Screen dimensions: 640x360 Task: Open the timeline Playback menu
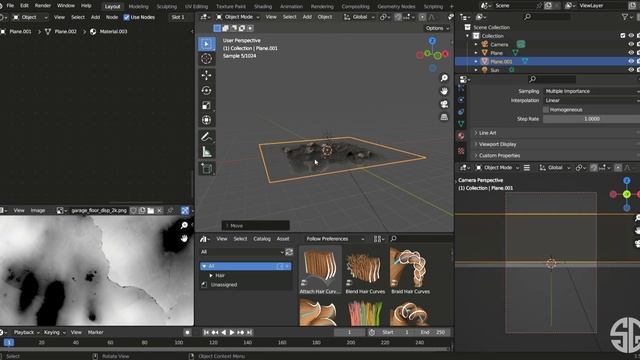26,333
